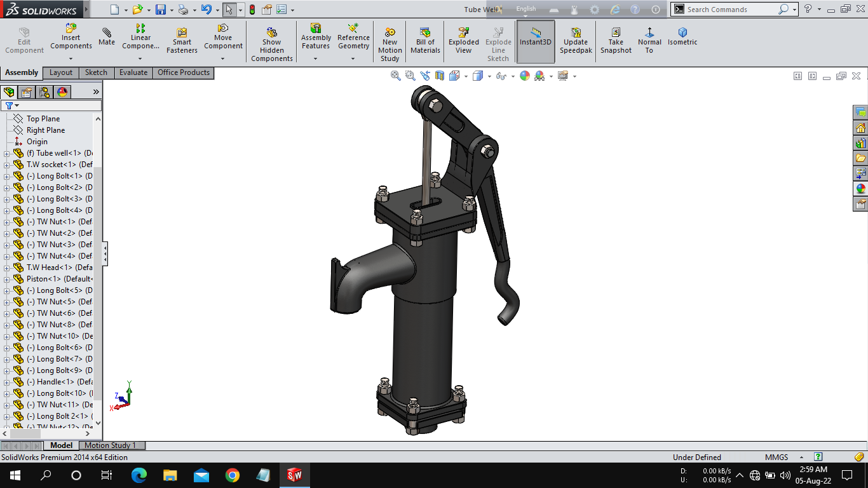Activate the Select cursor tool
The height and width of the screenshot is (488, 868).
(229, 10)
